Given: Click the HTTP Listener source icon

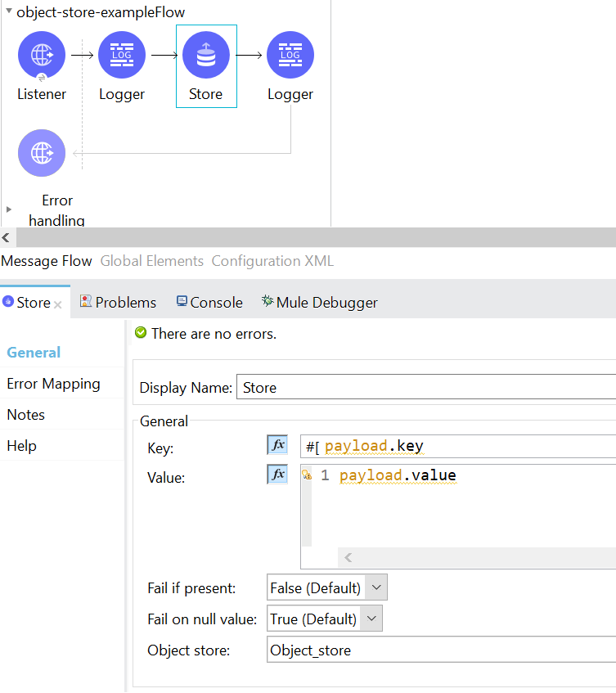Looking at the screenshot, I should (42, 56).
